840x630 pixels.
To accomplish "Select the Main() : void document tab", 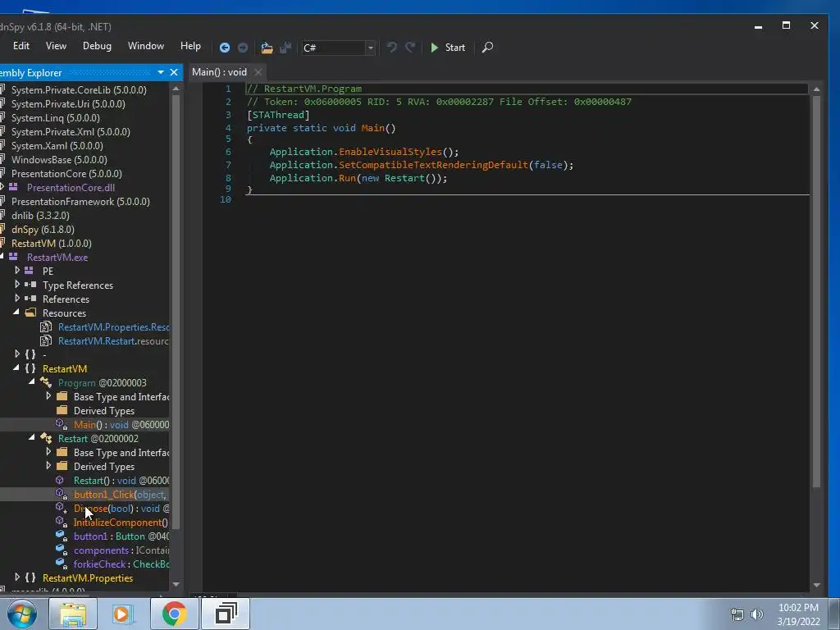I will [x=220, y=72].
